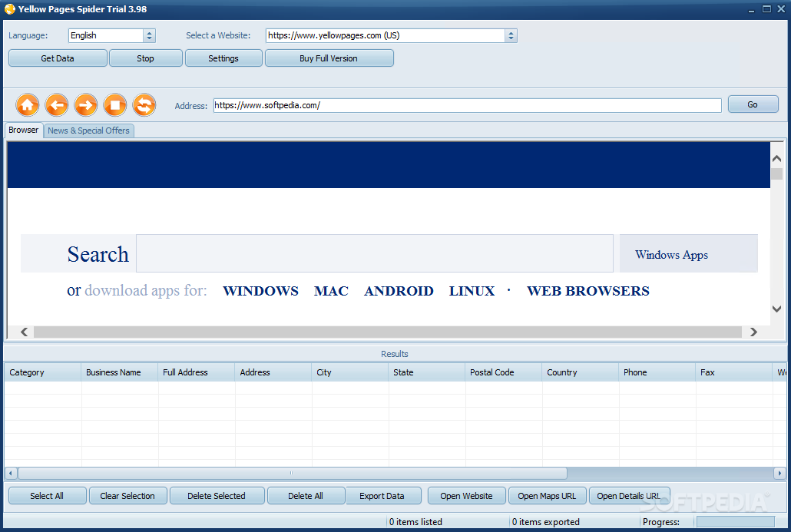Click the Address column header
This screenshot has width=791, height=532.
coord(273,372)
